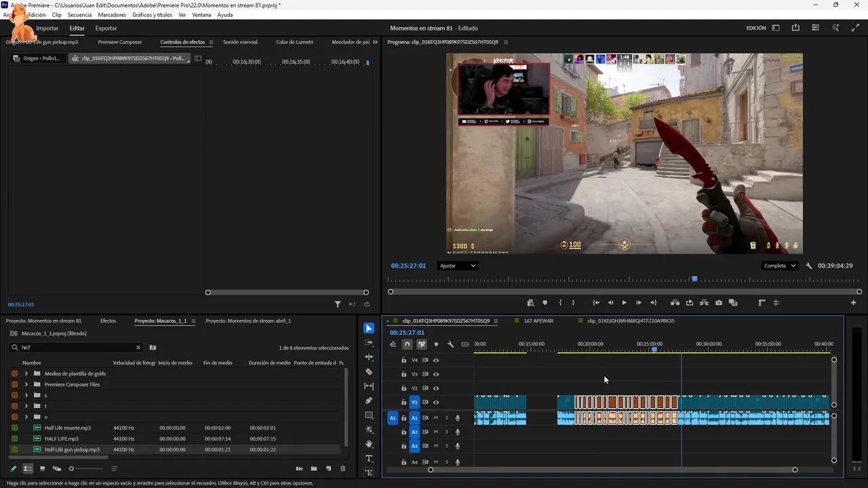Click Mark Out in Program monitor
The image size is (868, 488).
click(x=573, y=303)
